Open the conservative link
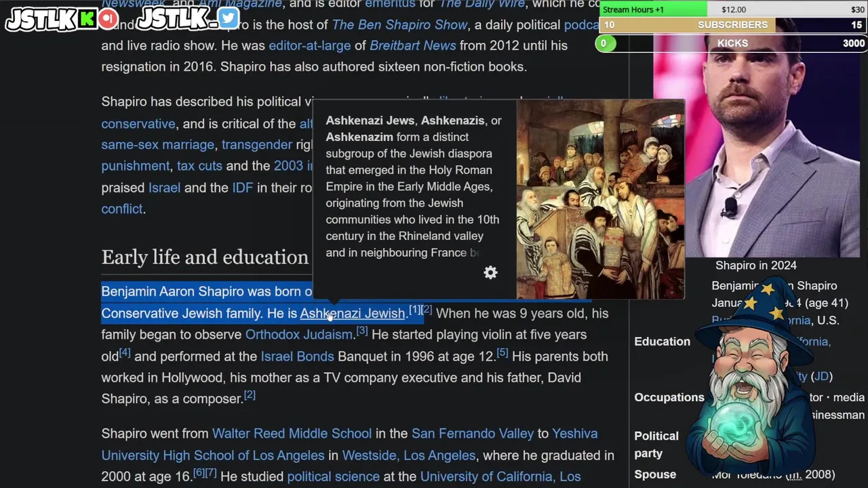 [138, 124]
